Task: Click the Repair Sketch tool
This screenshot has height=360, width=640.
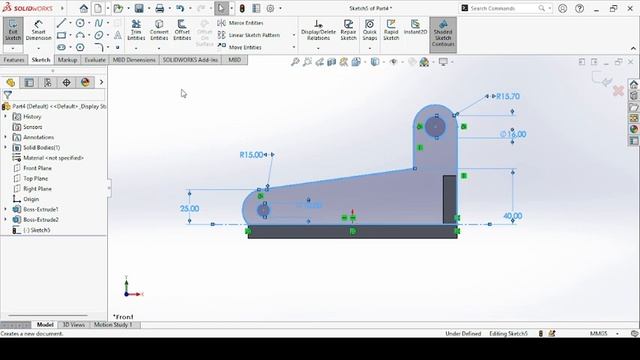Action: [x=348, y=30]
